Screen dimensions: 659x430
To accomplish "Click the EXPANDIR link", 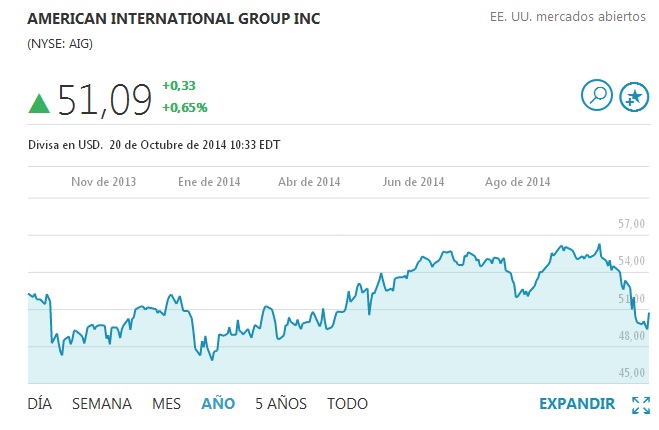I will coord(577,404).
